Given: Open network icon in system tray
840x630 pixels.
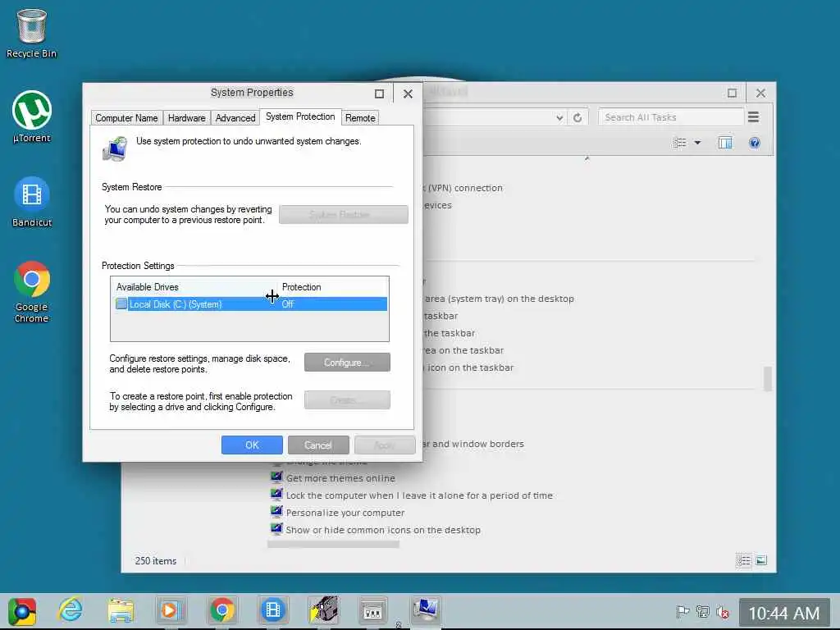Looking at the screenshot, I should [x=702, y=612].
